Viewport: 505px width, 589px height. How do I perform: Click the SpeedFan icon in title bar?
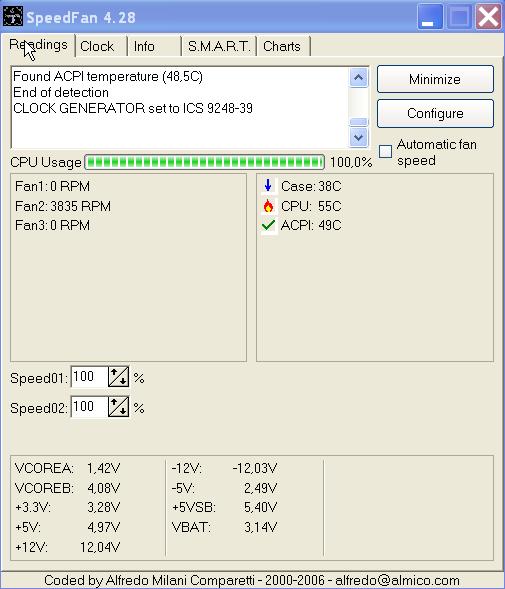[13, 17]
